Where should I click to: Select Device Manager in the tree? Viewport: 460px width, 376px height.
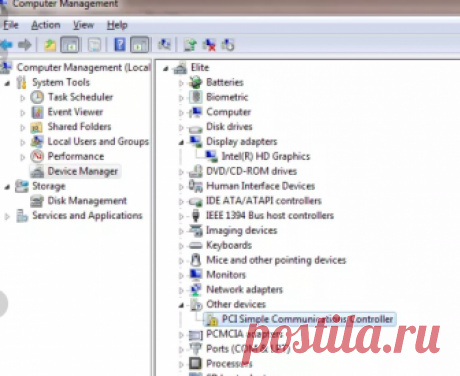[x=83, y=171]
